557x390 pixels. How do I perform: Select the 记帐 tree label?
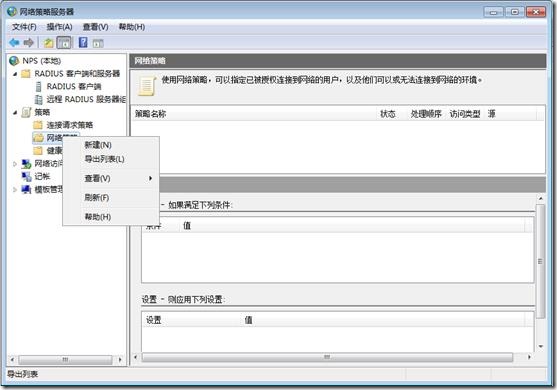(42, 177)
